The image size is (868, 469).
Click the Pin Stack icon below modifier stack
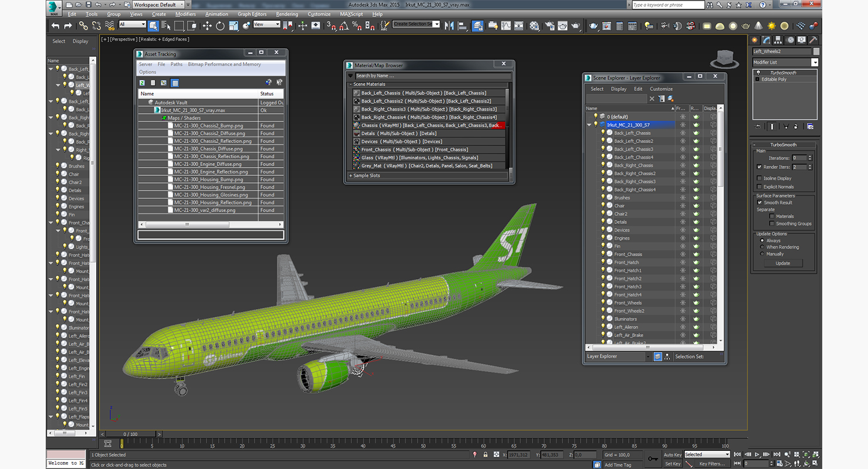758,126
